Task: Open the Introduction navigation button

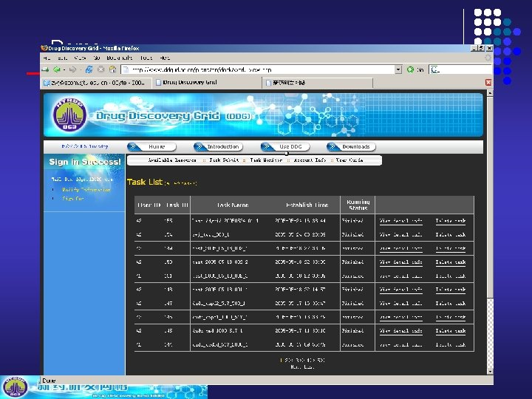Action: pyautogui.click(x=218, y=146)
